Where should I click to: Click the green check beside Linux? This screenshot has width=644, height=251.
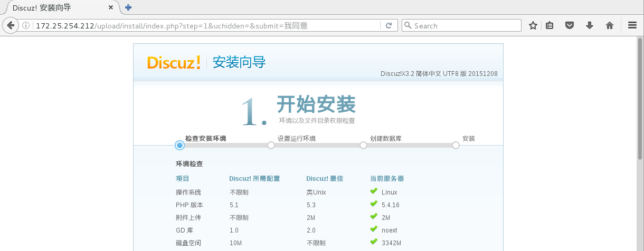point(374,191)
